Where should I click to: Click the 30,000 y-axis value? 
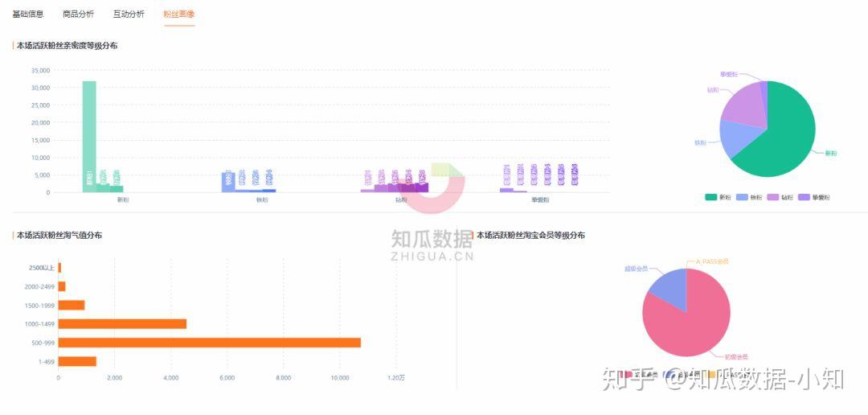click(x=41, y=88)
